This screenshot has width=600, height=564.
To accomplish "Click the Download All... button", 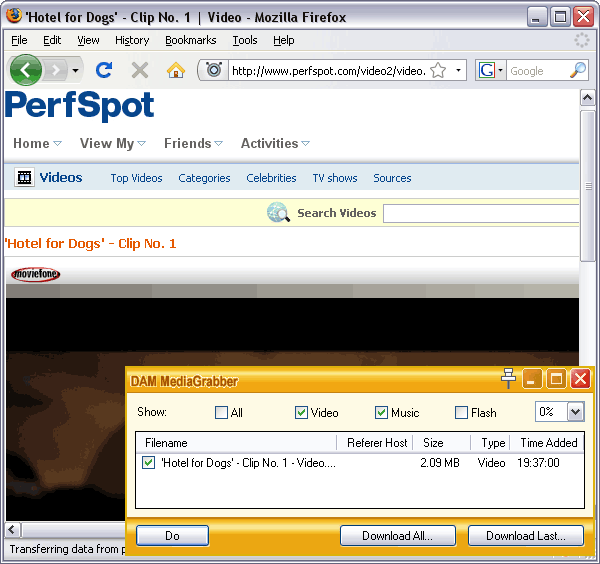I will (398, 536).
